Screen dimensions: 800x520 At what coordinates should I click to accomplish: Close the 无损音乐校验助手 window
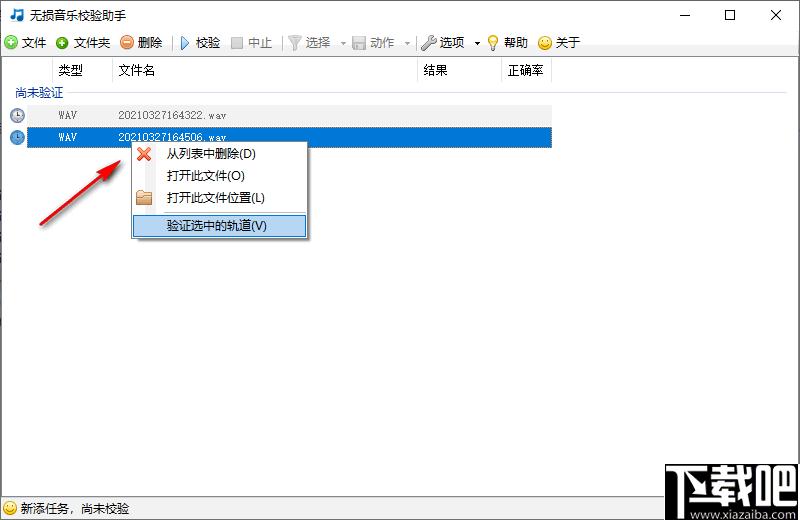pos(776,15)
